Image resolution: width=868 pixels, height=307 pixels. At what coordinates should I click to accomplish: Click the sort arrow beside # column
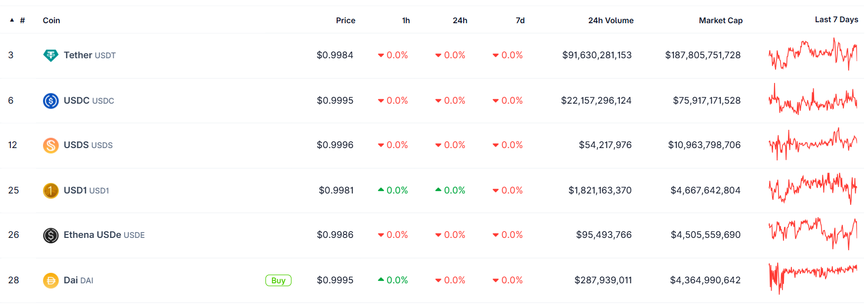point(12,20)
